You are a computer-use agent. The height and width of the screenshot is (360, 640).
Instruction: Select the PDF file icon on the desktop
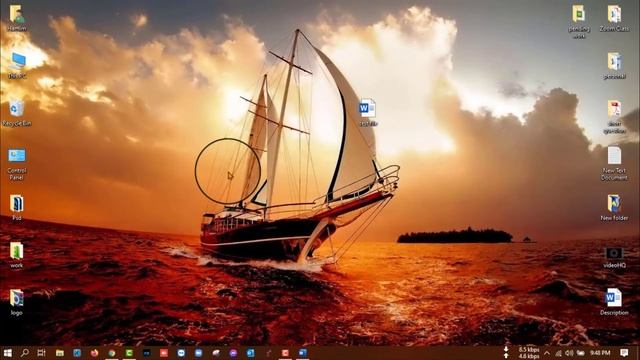tap(614, 117)
